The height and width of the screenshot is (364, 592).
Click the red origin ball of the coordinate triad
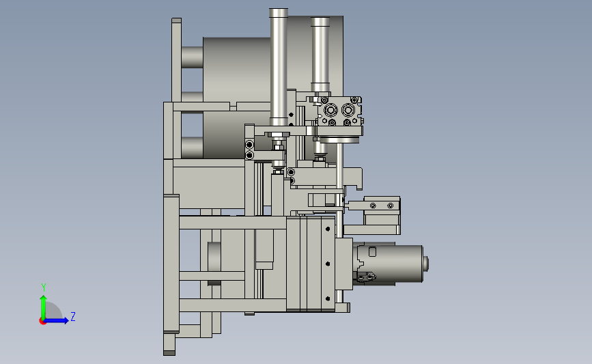(42, 322)
